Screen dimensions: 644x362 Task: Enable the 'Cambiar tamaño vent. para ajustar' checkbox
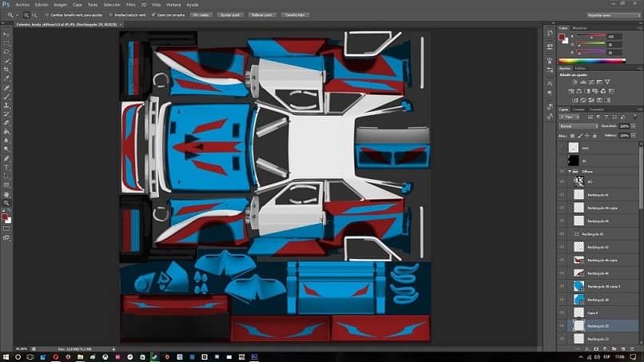(x=47, y=14)
